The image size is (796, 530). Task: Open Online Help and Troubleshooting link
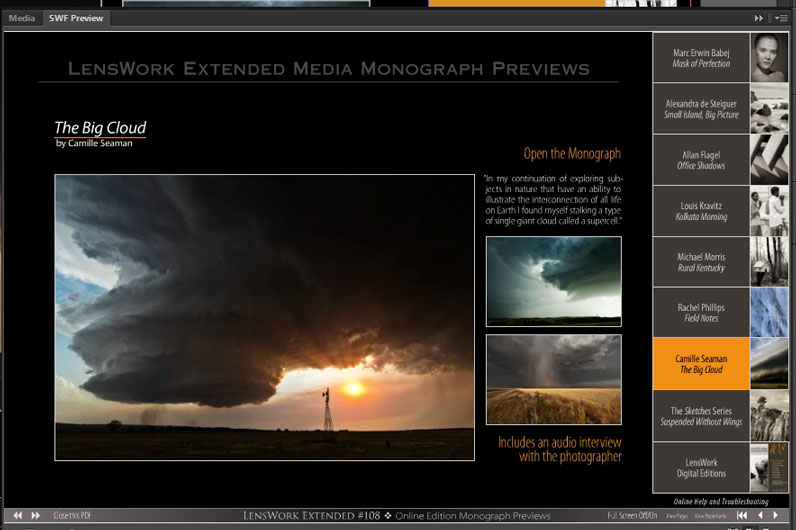click(721, 502)
